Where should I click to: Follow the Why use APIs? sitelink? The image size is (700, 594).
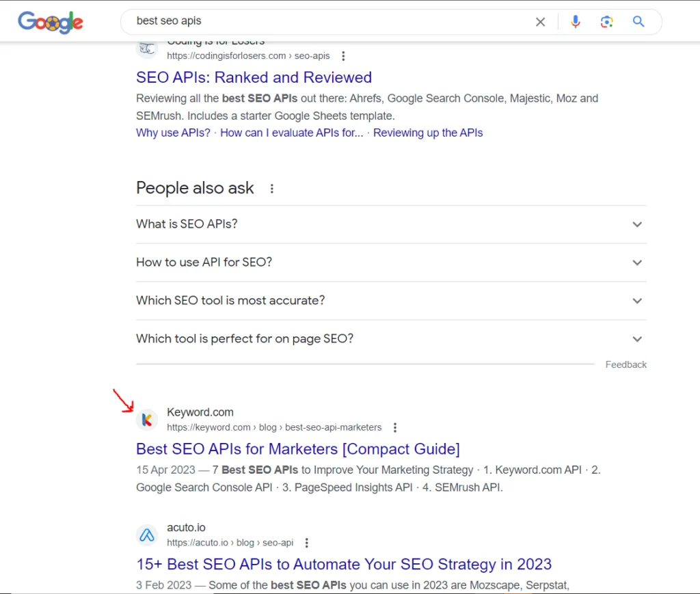173,133
